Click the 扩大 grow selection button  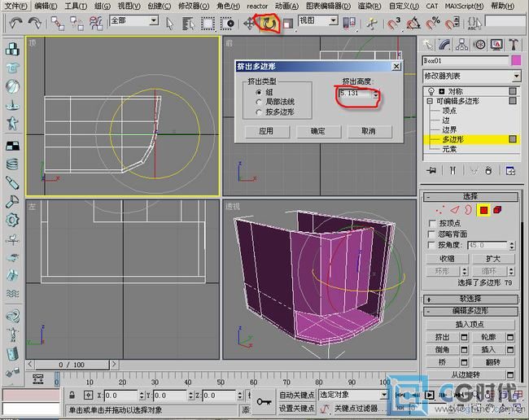point(493,259)
